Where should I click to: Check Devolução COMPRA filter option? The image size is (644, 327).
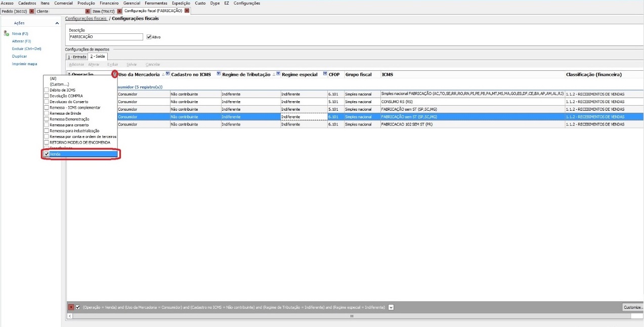click(x=47, y=96)
